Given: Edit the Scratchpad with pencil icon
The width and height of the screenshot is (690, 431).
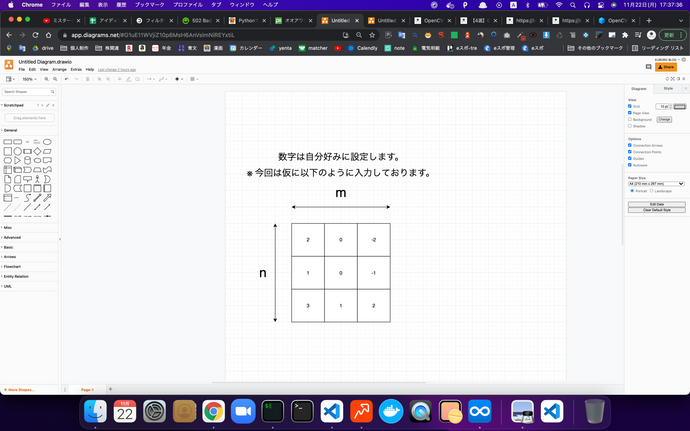Looking at the screenshot, I should [48, 105].
